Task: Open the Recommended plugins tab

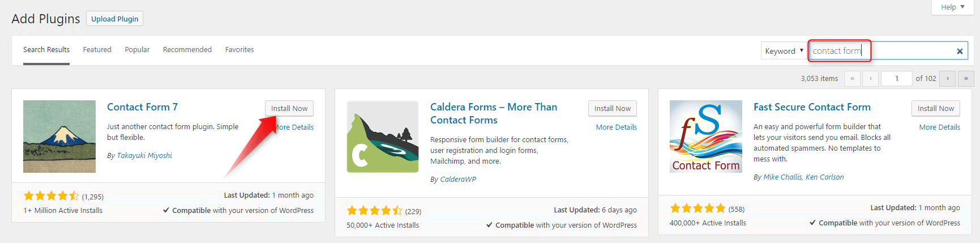Action: pos(187,50)
